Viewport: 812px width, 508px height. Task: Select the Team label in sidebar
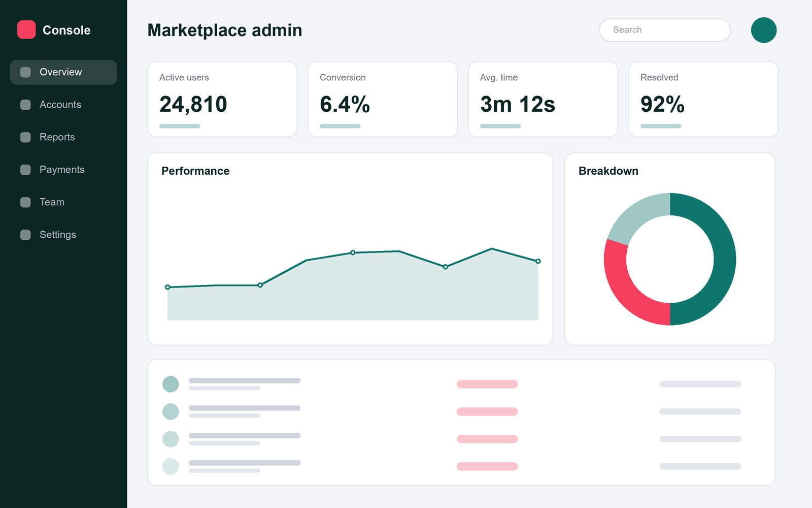(x=52, y=202)
